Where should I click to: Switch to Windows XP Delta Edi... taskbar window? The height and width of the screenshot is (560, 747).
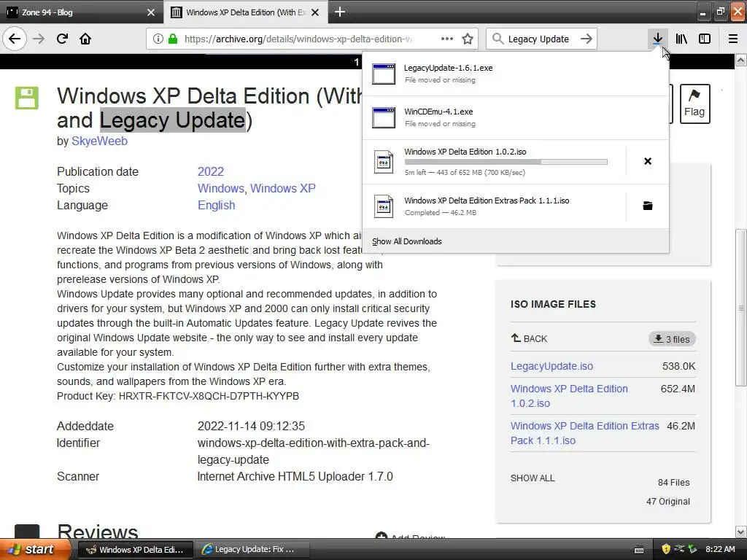(135, 550)
